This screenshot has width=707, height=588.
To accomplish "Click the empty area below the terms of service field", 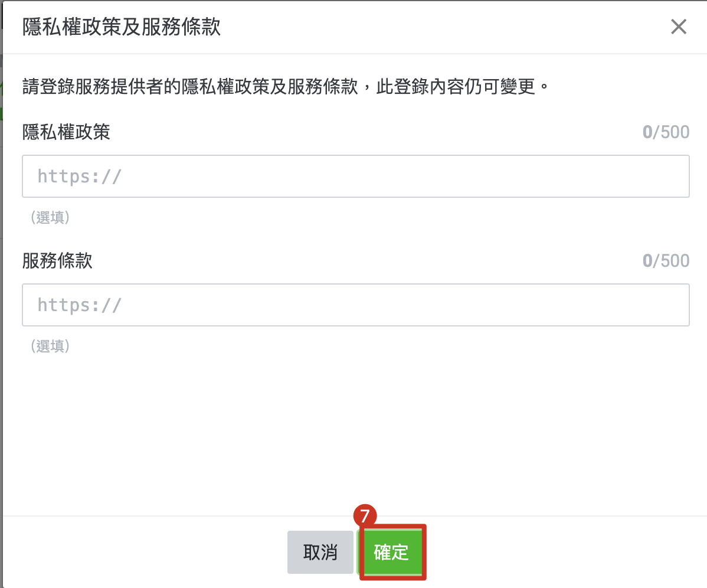I will click(x=356, y=433).
